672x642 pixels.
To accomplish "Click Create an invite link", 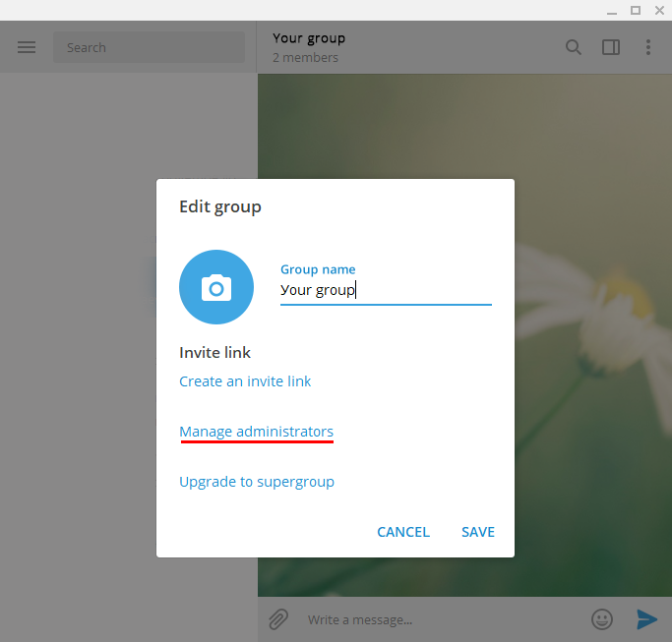I will click(x=245, y=381).
